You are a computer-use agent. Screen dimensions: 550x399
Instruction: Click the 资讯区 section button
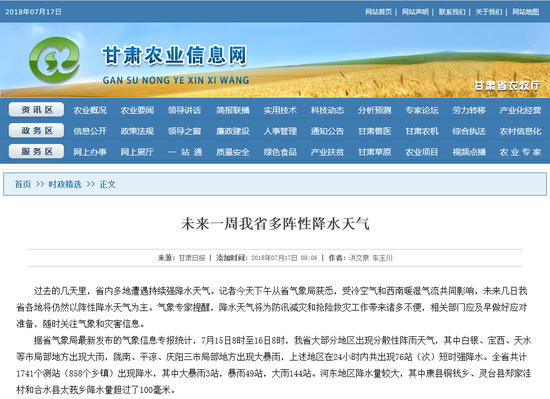pos(36,110)
